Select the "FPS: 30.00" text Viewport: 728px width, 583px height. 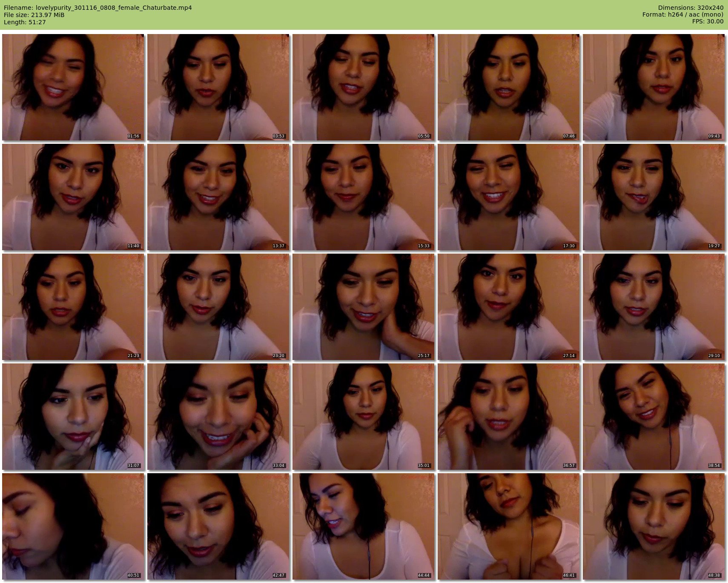tap(708, 22)
